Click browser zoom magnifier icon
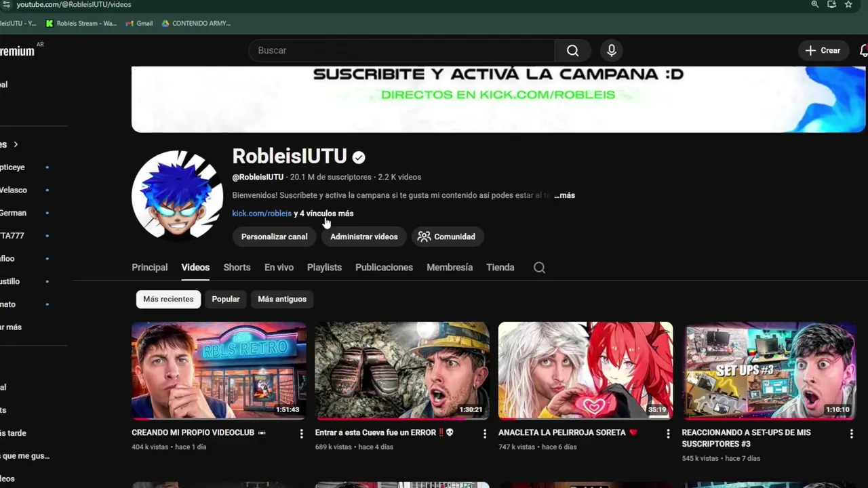 815,4
